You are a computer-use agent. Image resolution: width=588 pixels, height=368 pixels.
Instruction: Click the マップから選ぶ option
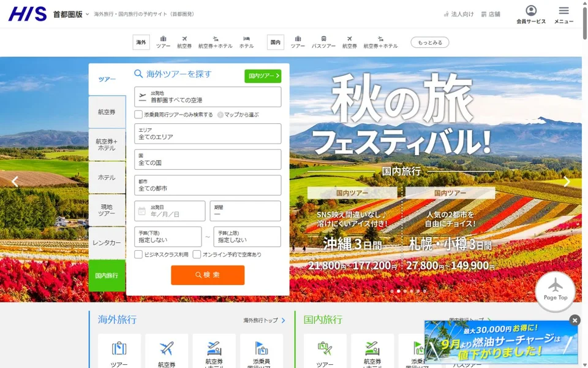[x=238, y=115]
